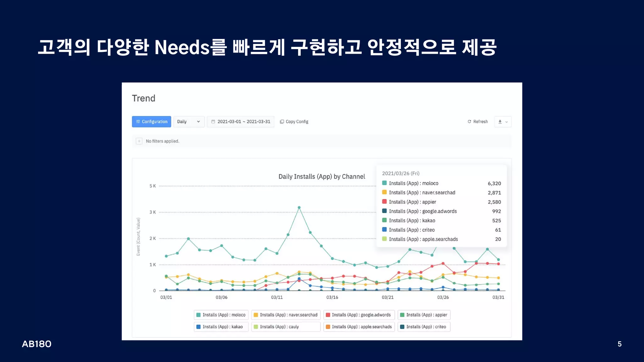Image resolution: width=644 pixels, height=362 pixels.
Task: Click the moloco teal legend swatch
Action: (x=198, y=315)
